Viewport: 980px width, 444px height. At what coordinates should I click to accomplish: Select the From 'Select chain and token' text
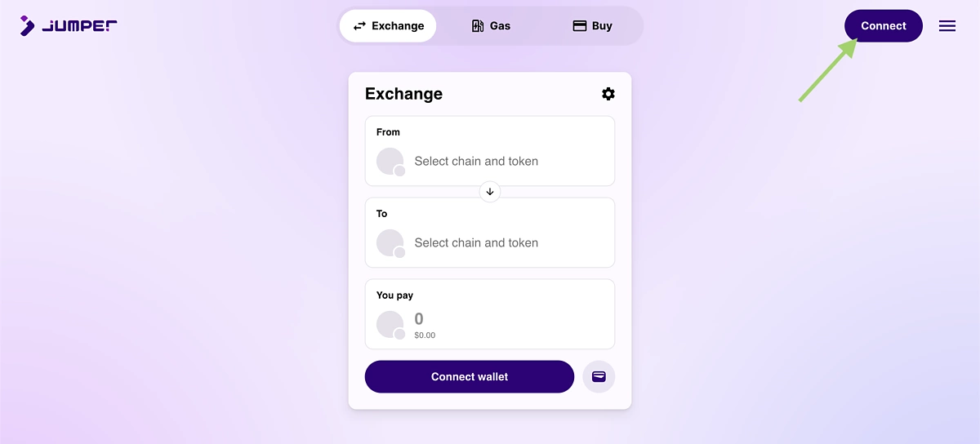coord(476,162)
